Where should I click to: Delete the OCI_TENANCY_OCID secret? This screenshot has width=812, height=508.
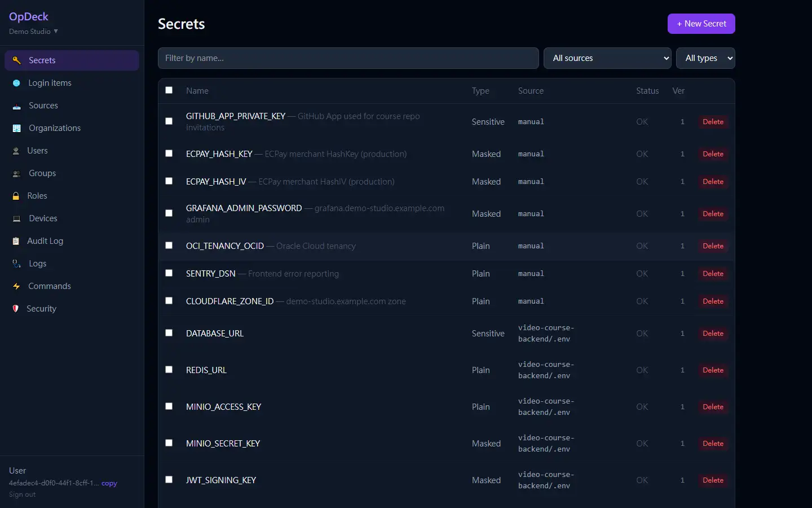[713, 246]
